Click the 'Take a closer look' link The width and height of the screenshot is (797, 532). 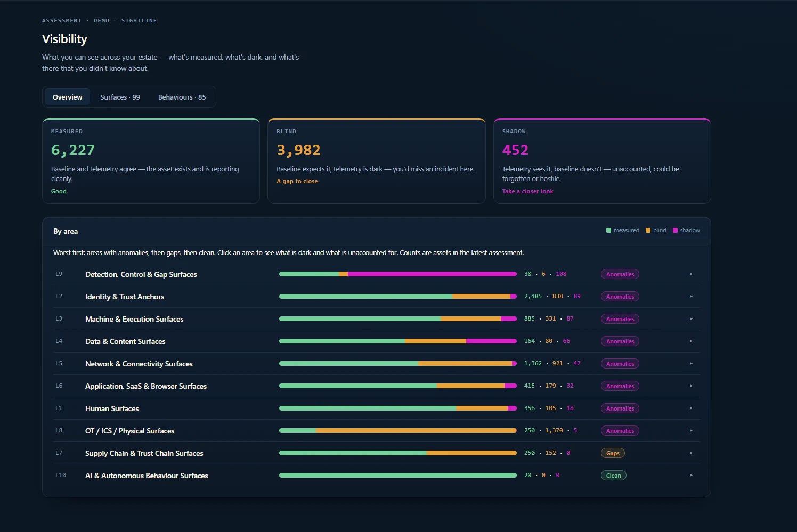tap(527, 191)
